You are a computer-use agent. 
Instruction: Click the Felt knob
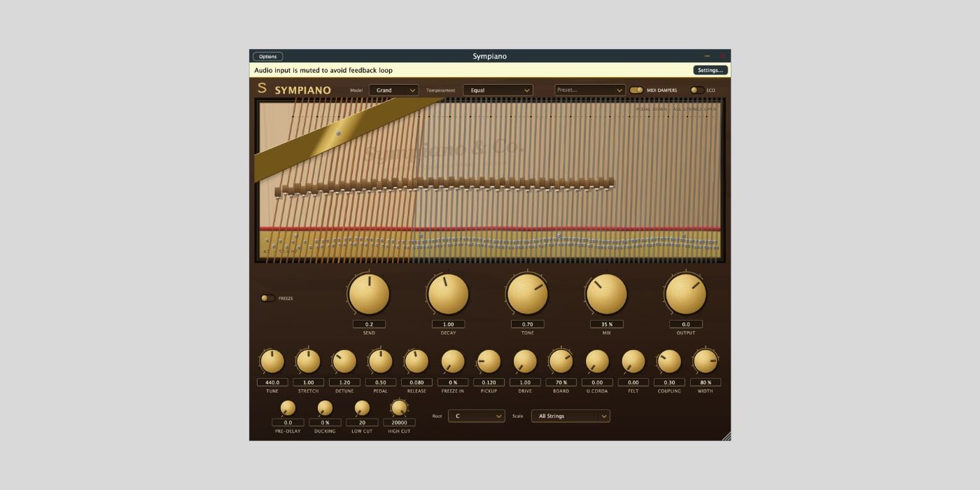(633, 362)
